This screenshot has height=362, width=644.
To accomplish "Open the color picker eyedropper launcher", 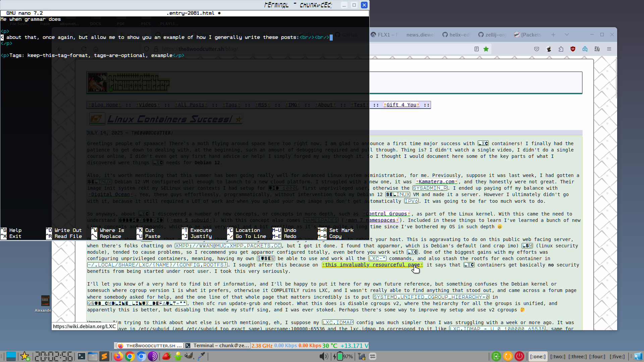I will [201, 356].
